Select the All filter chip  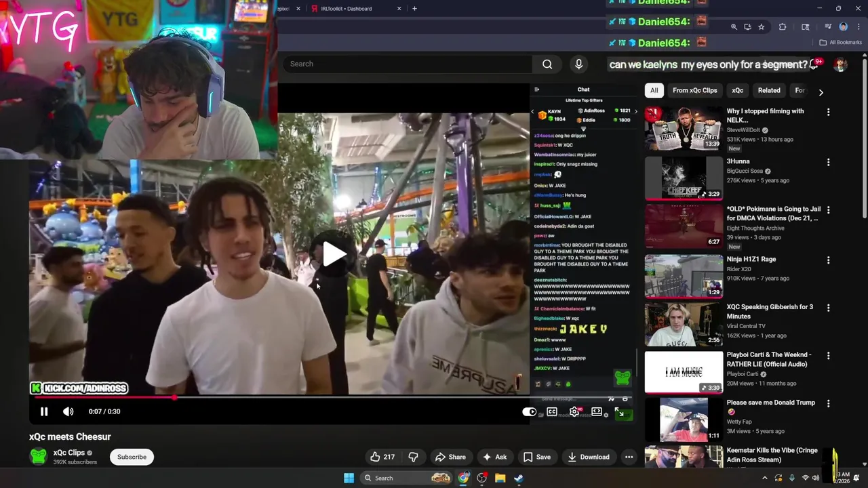[654, 90]
